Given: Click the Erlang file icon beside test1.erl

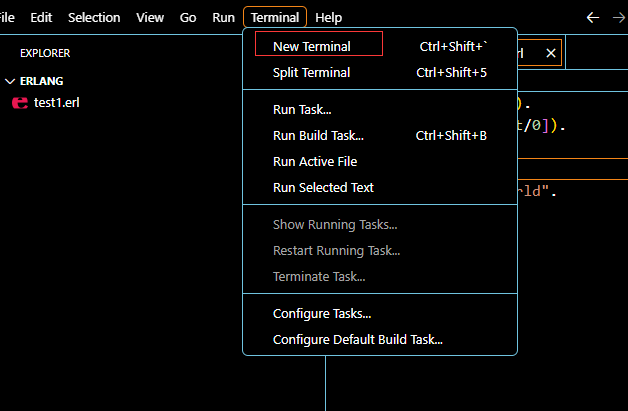Looking at the screenshot, I should tap(19, 102).
